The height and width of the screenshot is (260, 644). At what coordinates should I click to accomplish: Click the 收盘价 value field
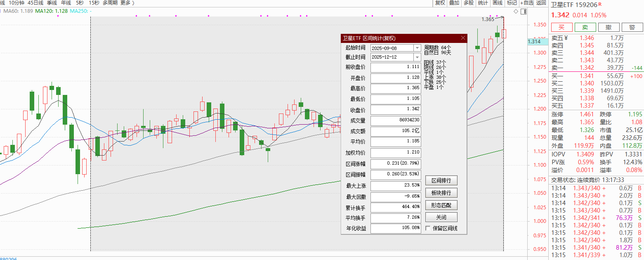pos(396,109)
